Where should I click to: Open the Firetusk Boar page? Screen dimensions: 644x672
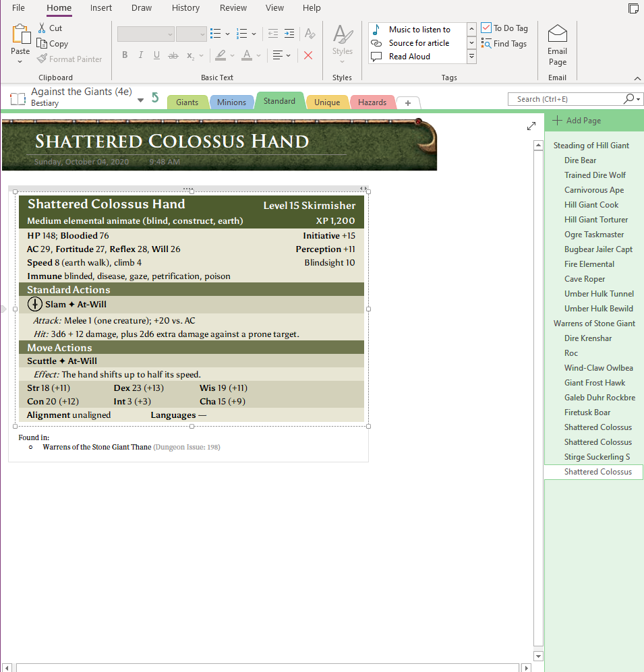[x=587, y=413]
